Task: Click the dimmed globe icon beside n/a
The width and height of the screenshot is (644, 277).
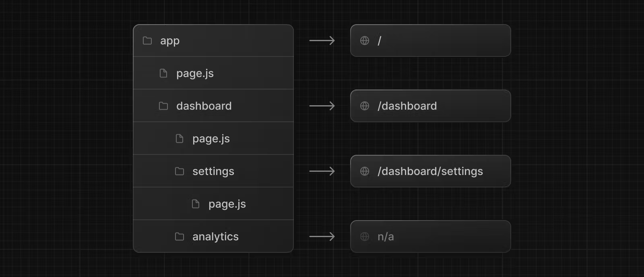Action: tap(365, 237)
